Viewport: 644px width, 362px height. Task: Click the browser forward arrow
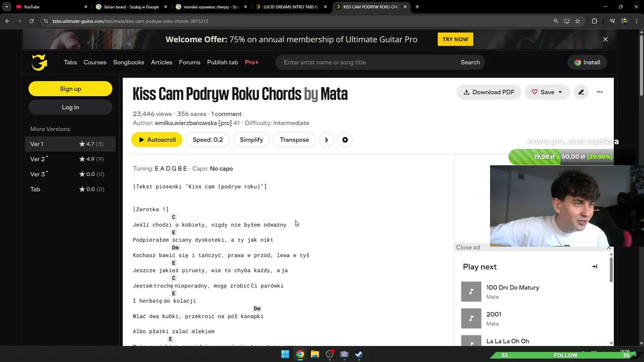pos(19,21)
